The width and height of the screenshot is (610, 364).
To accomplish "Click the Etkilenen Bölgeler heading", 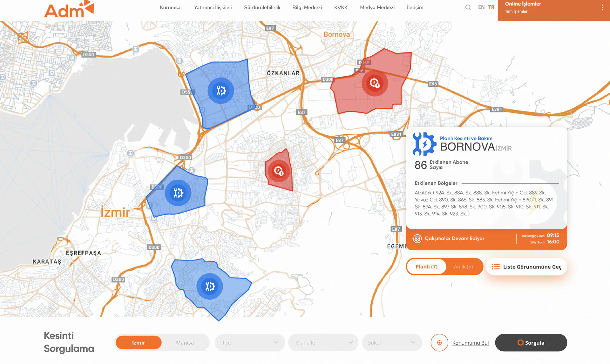I will pyautogui.click(x=436, y=183).
